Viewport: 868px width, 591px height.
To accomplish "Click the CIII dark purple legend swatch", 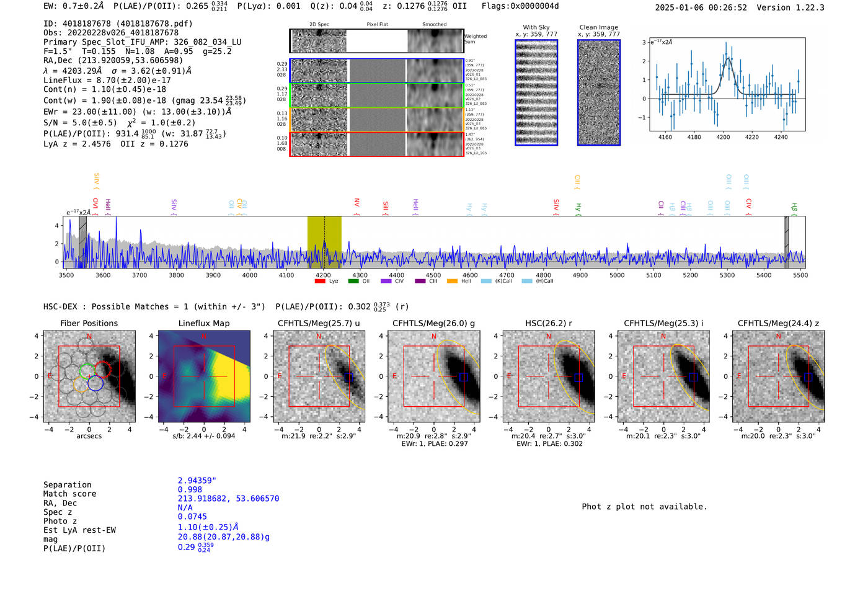I will pyautogui.click(x=420, y=281).
